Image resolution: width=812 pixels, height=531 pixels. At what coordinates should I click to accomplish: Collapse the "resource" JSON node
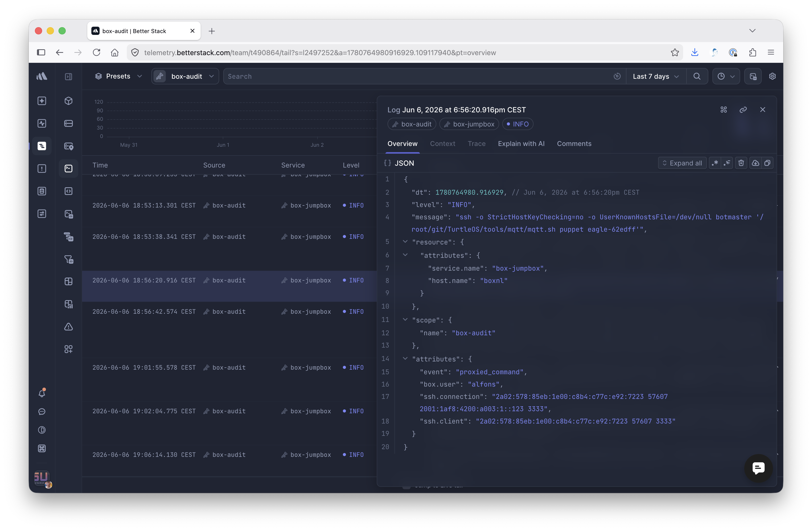click(x=405, y=242)
